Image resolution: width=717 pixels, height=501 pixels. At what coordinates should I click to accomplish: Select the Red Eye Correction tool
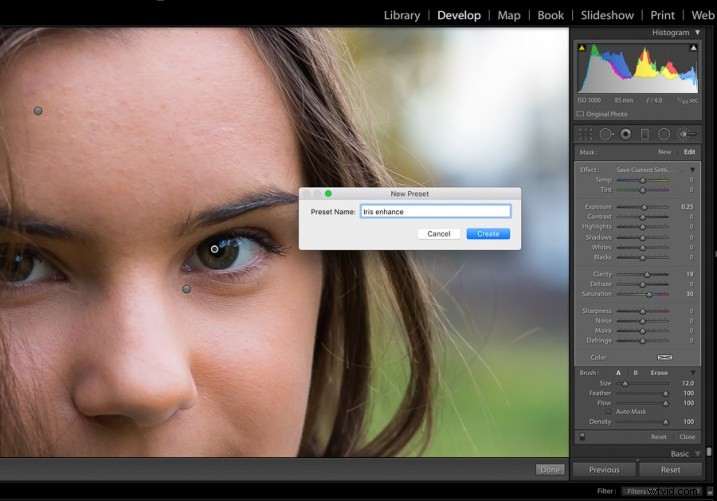(626, 134)
